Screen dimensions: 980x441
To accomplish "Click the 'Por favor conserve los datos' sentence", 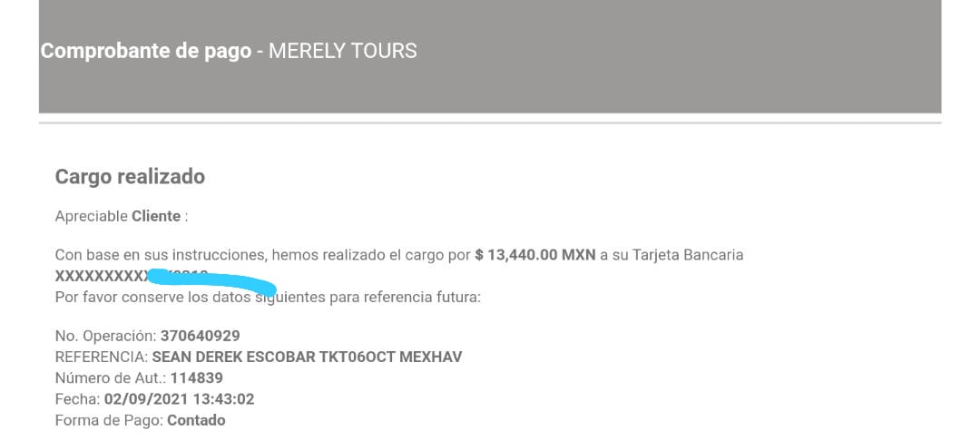I will (x=268, y=298).
